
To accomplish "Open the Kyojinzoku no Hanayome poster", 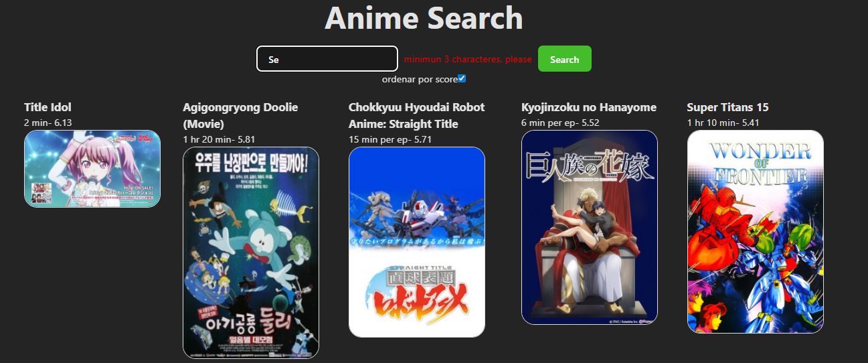I will [590, 227].
